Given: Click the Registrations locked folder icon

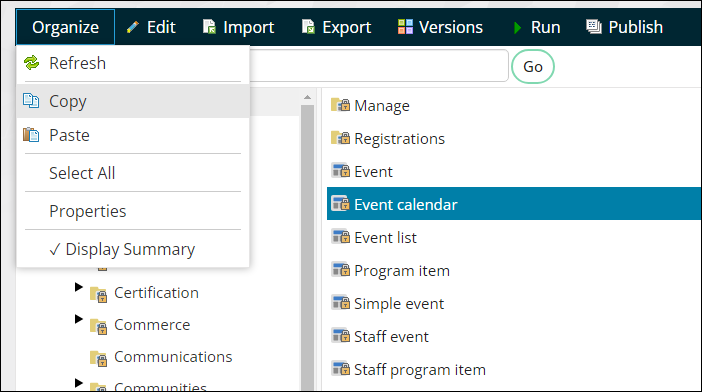Looking at the screenshot, I should [340, 138].
